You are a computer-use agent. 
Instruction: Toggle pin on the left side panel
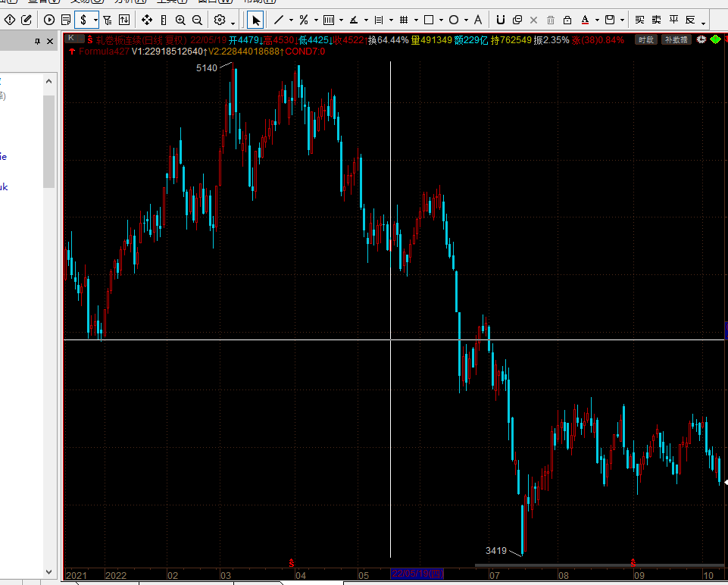(38, 42)
